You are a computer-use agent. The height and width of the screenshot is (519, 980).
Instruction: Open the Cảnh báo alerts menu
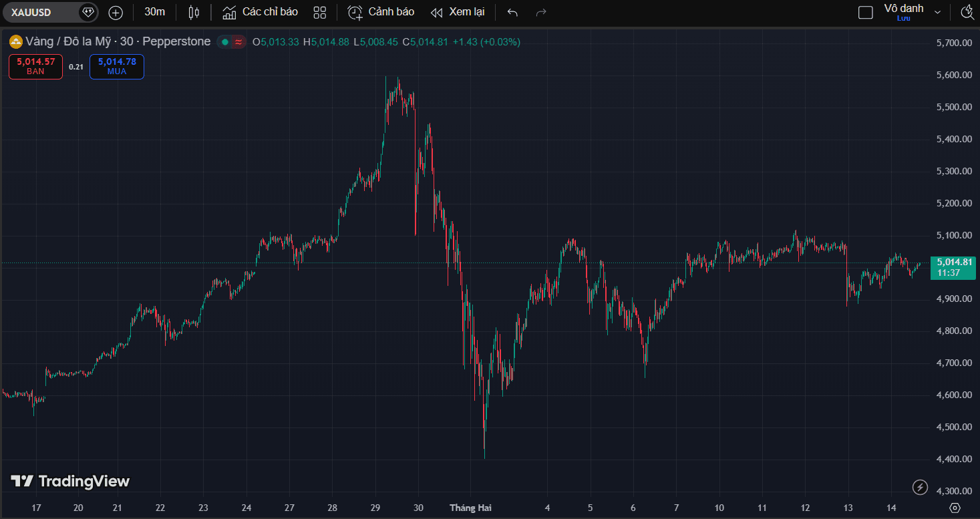coord(381,12)
